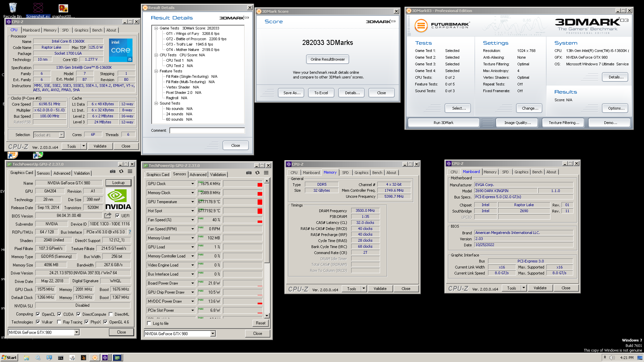The height and width of the screenshot is (362, 644).
Task: Click the Windows Start button
Action: pos(9,358)
